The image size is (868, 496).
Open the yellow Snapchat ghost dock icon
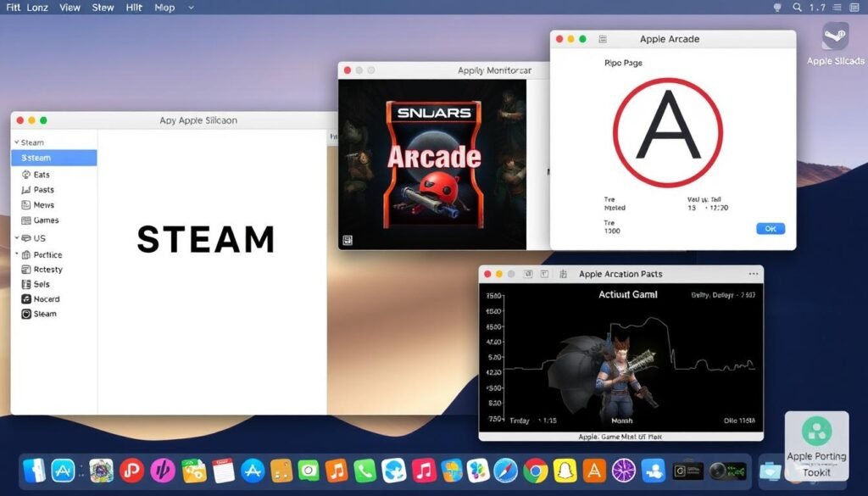565,471
